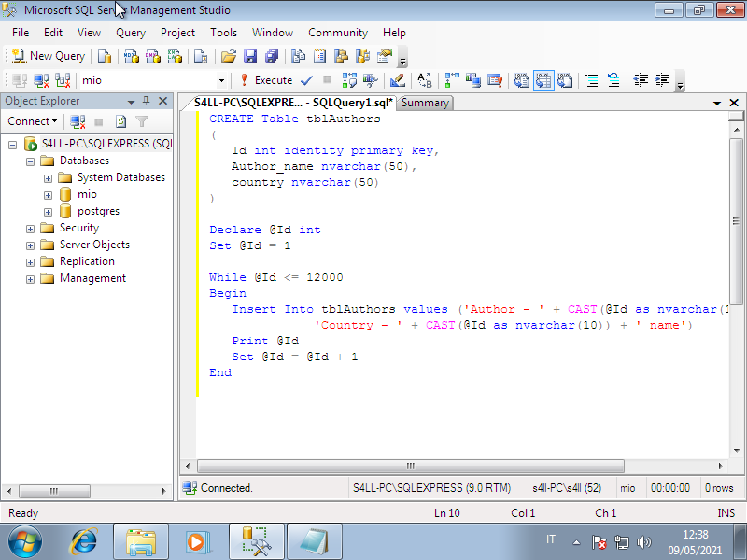Disconnect from the current server

click(x=77, y=122)
